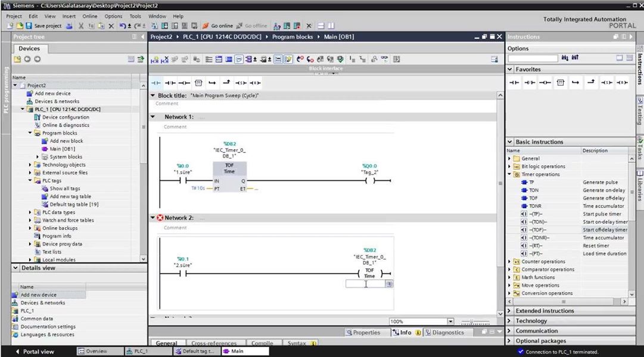Click the forward arrow icon under Devices tab

click(x=38, y=59)
